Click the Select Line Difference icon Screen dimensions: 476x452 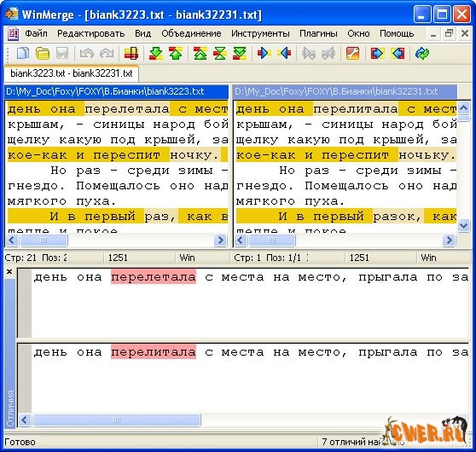click(131, 54)
